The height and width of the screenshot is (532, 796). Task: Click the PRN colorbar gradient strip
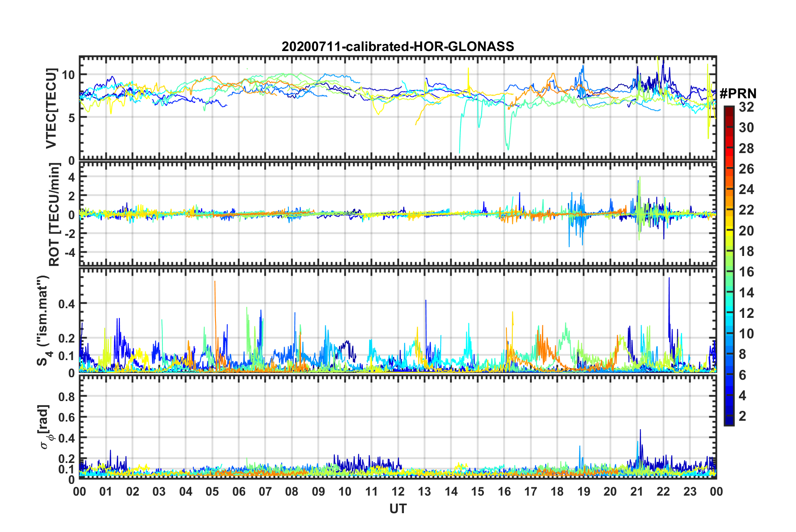729,266
